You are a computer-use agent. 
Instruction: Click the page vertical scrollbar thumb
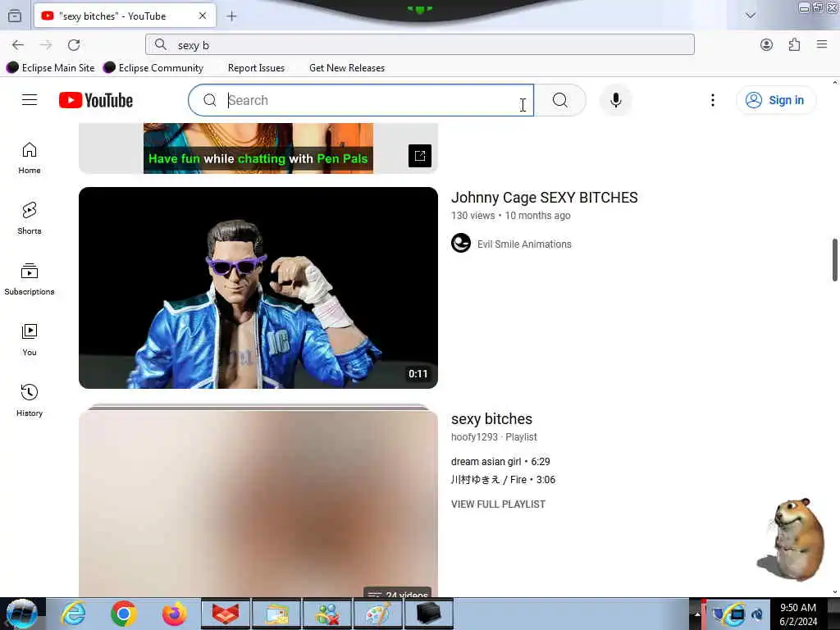click(834, 259)
